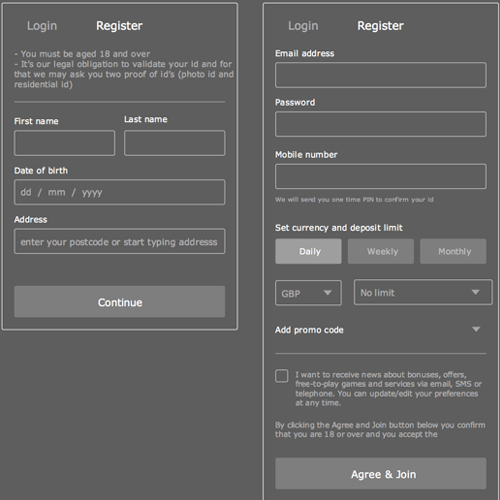
Task: Click the Address postcode field
Action: (x=119, y=241)
